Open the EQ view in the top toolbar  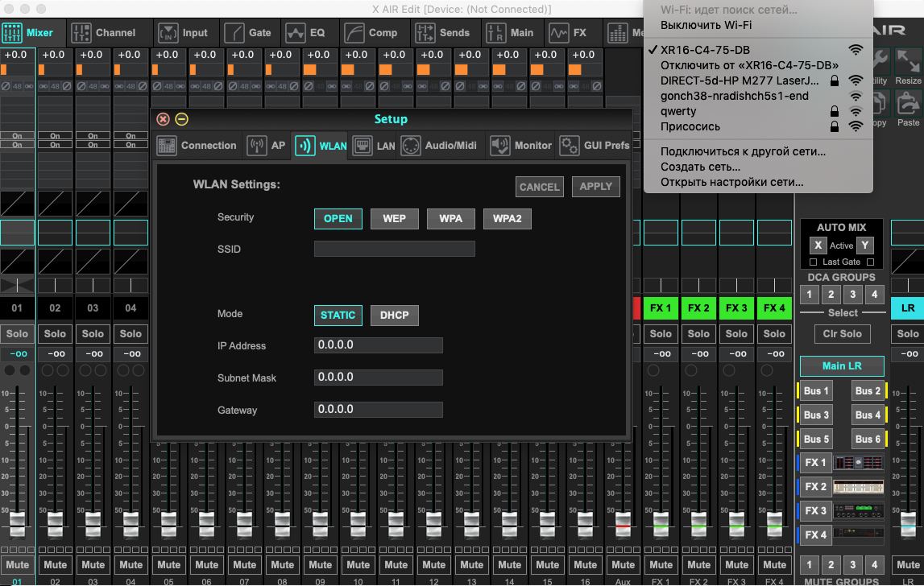306,33
